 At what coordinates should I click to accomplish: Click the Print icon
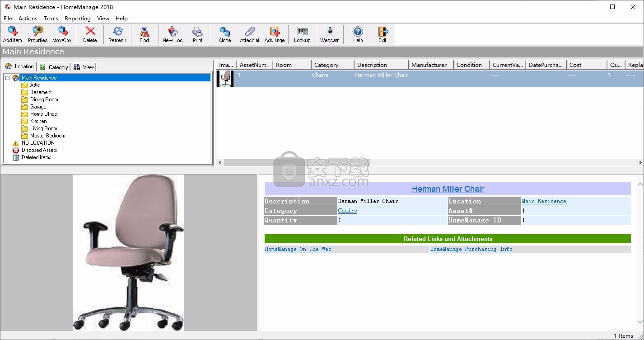click(x=198, y=34)
